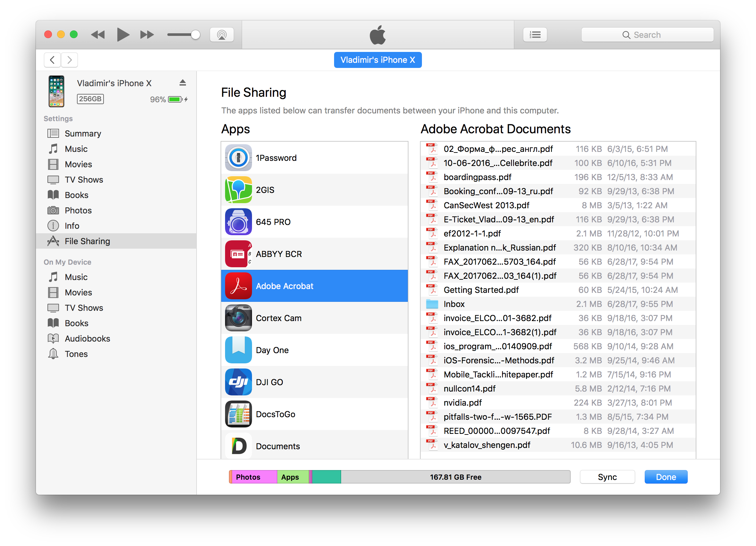Select the 10-06-2016_...Cellebrite.pdf file
Viewport: 756px width, 546px height.
558,163
